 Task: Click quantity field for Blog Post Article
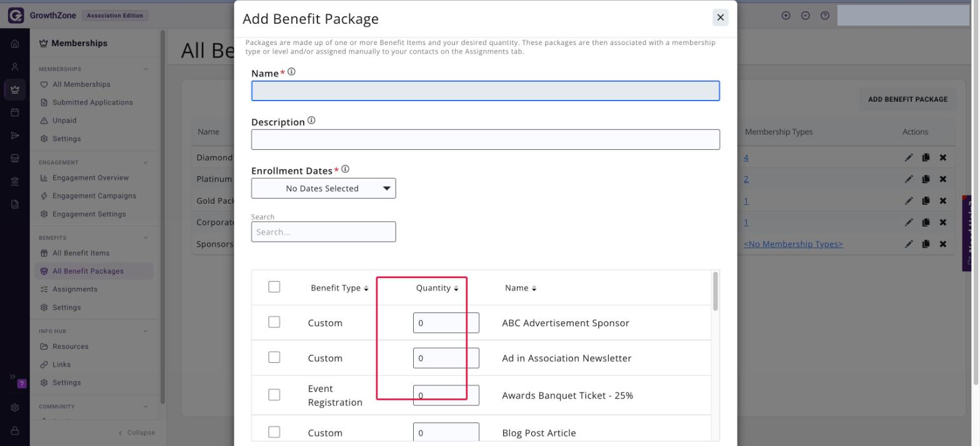(x=446, y=433)
